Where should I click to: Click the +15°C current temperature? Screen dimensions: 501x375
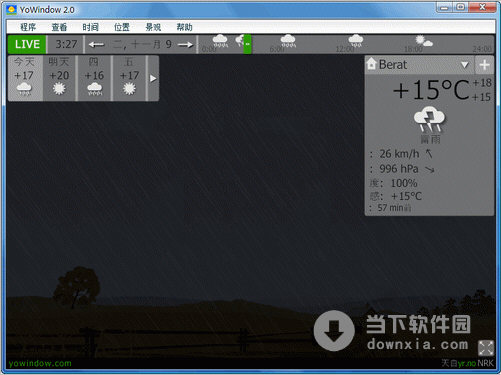pos(431,90)
